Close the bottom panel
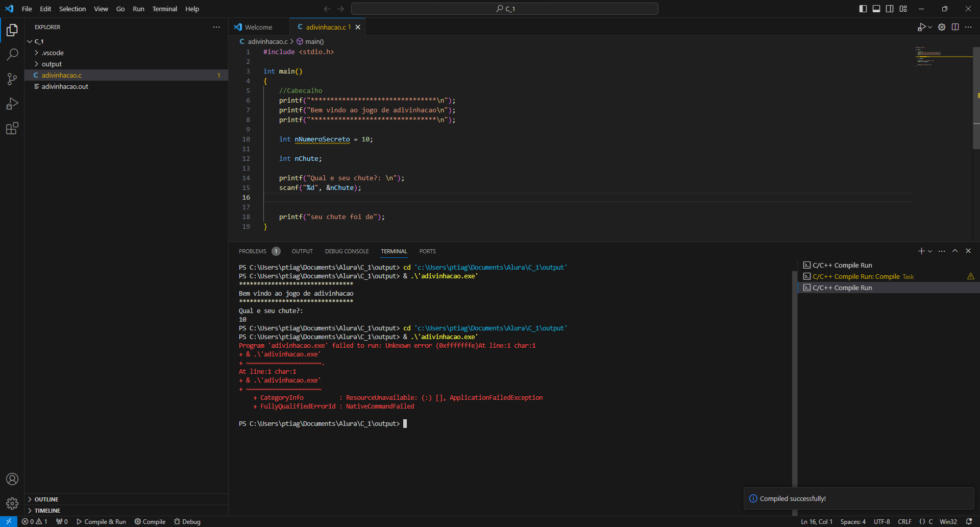The width and height of the screenshot is (980, 527). click(x=968, y=251)
